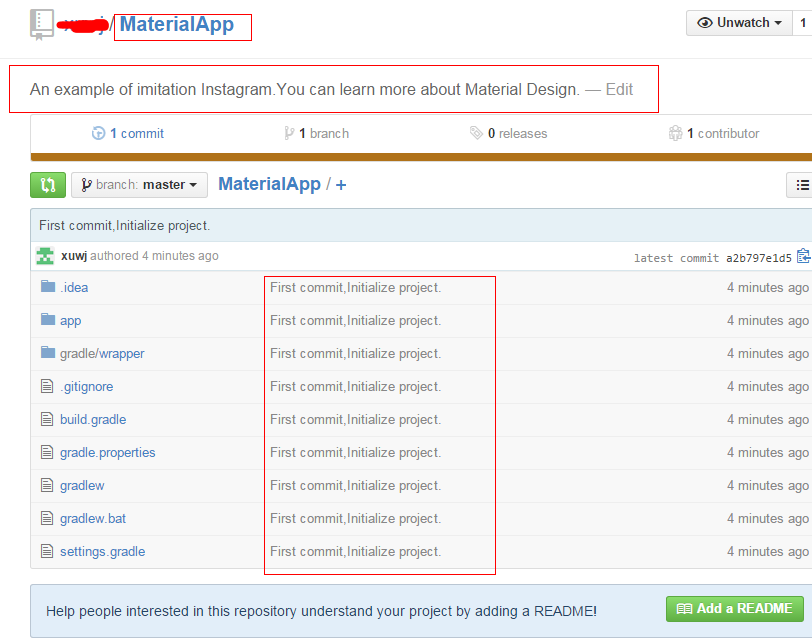Viewport: 812px width, 644px height.
Task: Open the 0 releases page
Action: [x=517, y=134]
